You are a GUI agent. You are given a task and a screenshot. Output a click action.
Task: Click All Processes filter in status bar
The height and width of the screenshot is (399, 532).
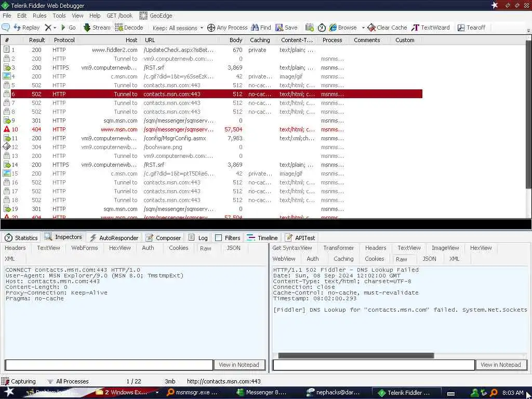coord(68,381)
